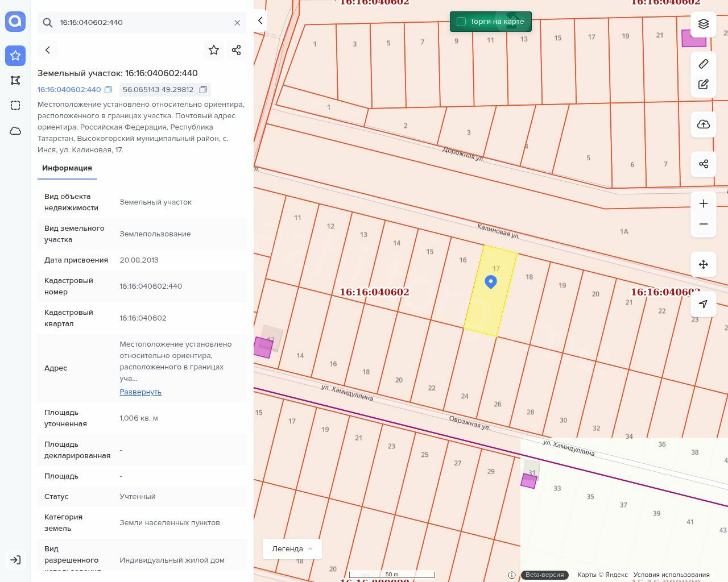Select the ruler measurement tool

pos(703,64)
